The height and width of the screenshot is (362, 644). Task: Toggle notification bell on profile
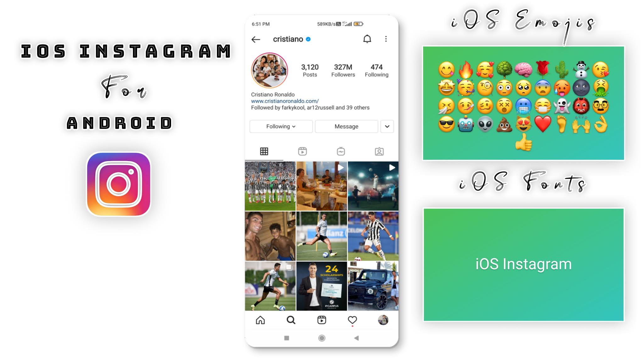(x=368, y=39)
